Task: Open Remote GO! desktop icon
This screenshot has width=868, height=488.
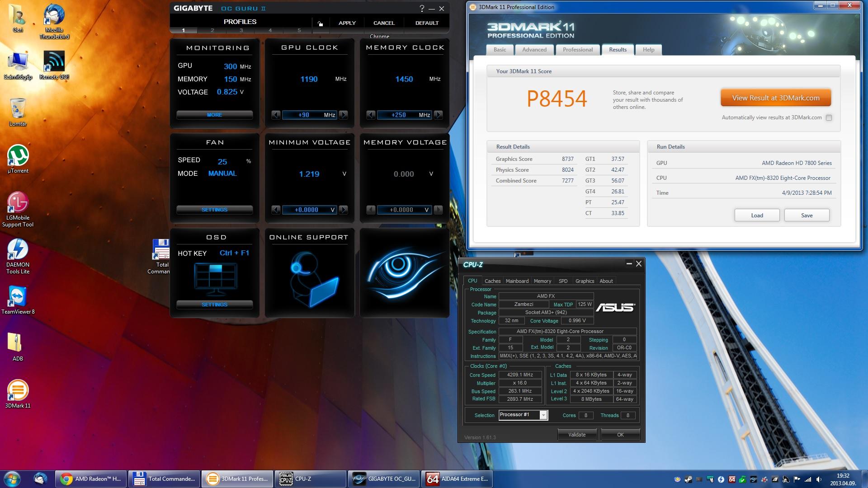Action: (x=54, y=66)
